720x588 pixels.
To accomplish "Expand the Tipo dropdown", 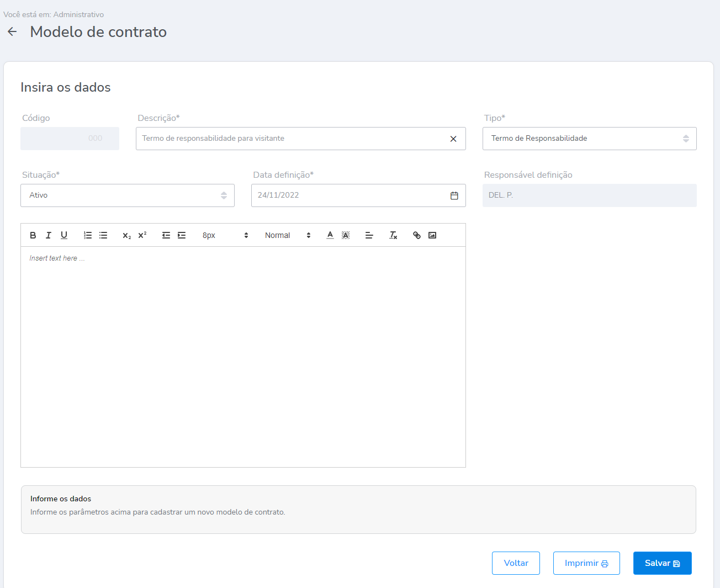I will (x=589, y=139).
